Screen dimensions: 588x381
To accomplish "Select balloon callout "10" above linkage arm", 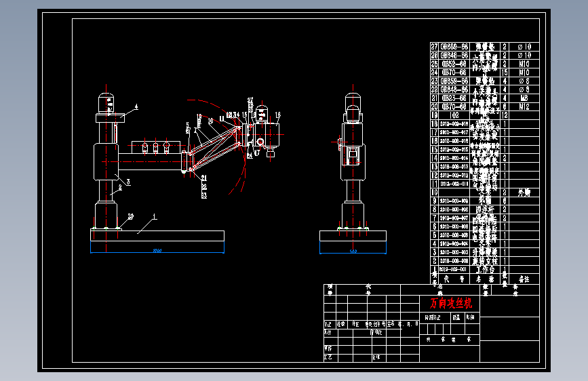I will [210, 121].
